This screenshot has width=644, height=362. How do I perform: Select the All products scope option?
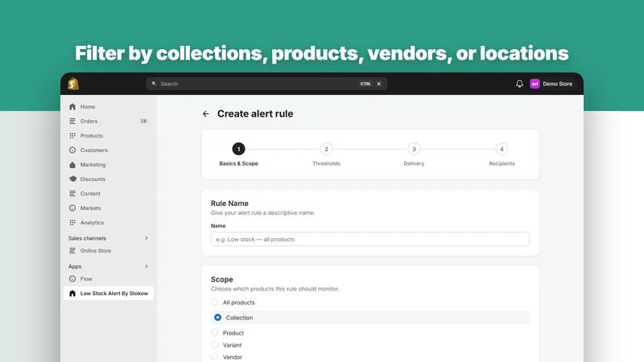(x=214, y=302)
